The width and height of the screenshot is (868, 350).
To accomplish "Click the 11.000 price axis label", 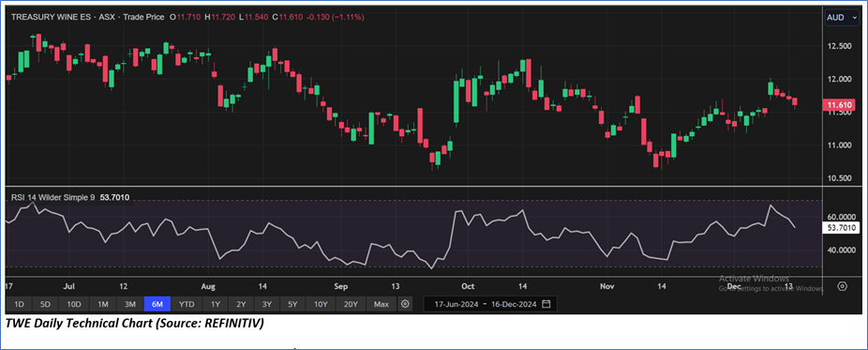I will [839, 145].
